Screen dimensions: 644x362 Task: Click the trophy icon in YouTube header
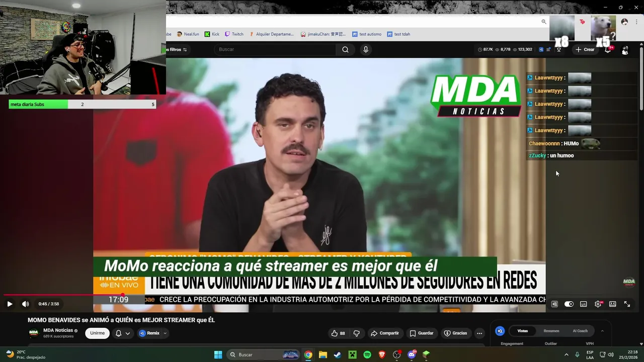click(558, 49)
